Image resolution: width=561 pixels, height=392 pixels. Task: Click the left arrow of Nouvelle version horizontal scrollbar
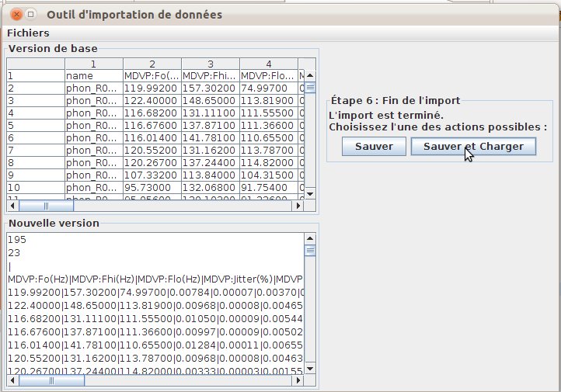click(12, 380)
